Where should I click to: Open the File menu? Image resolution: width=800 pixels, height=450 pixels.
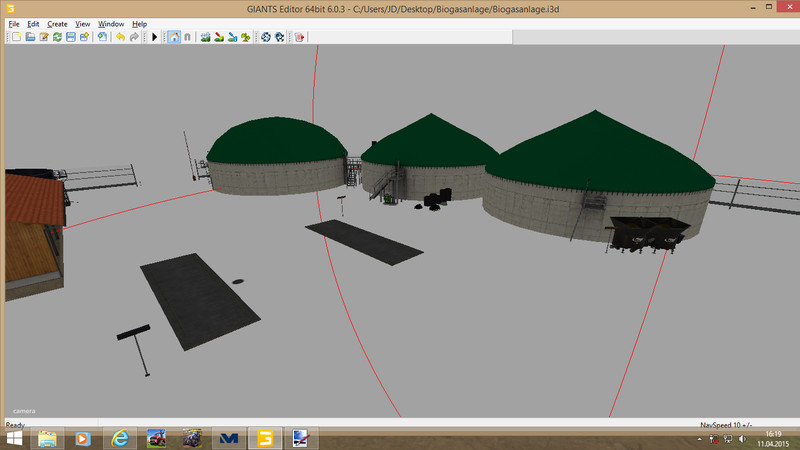point(14,23)
